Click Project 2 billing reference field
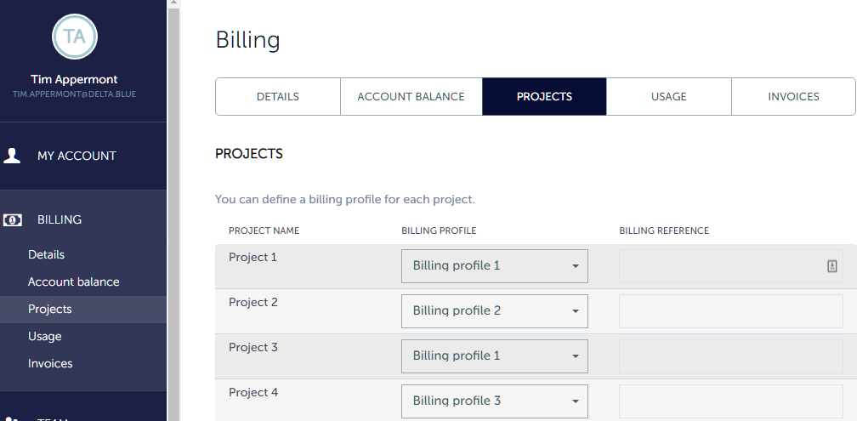This screenshot has width=868, height=421. [x=730, y=311]
